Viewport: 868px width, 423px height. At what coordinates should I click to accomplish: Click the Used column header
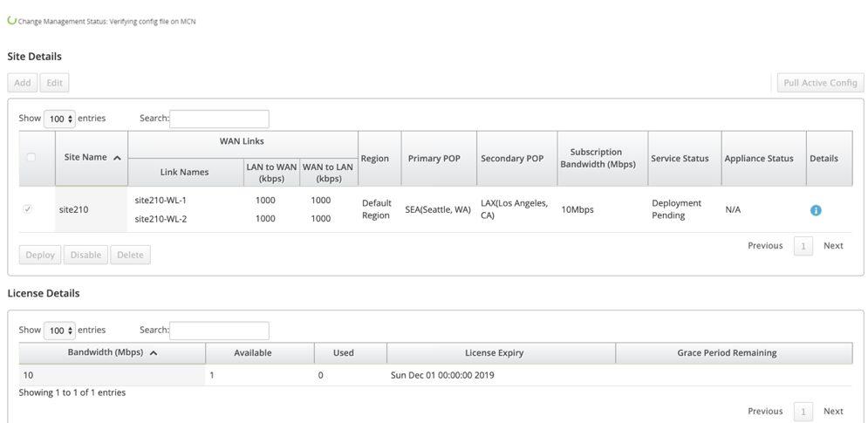tap(350, 352)
